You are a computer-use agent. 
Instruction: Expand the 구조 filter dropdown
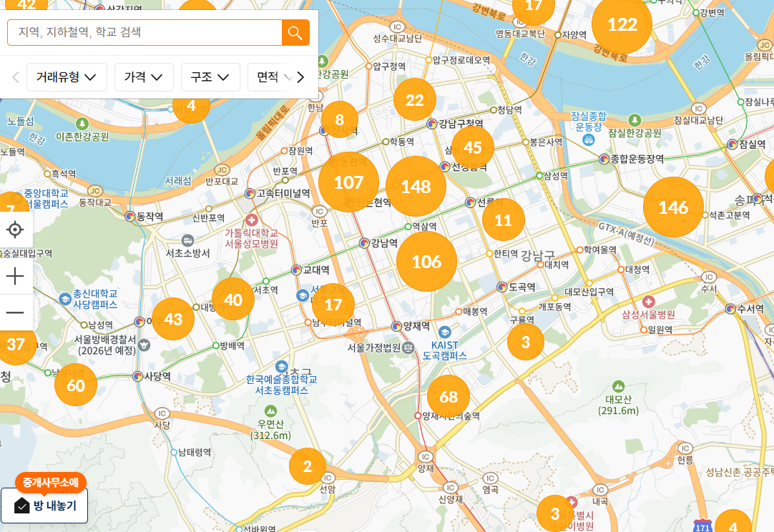pos(210,77)
